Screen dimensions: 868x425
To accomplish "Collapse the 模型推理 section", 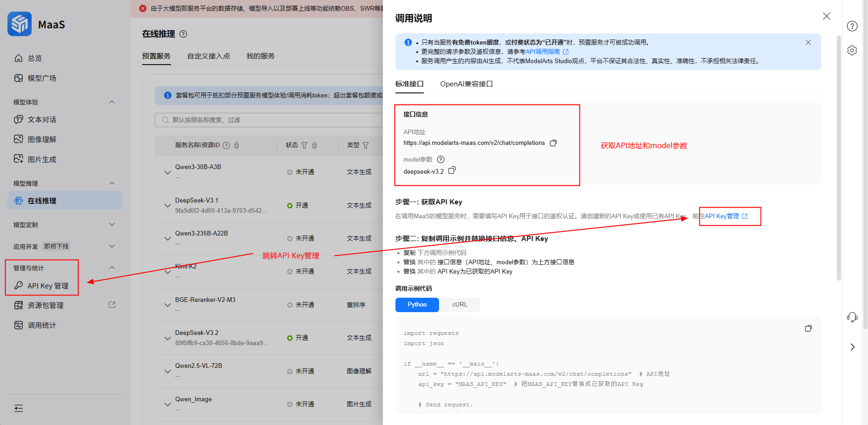I will coord(112,183).
